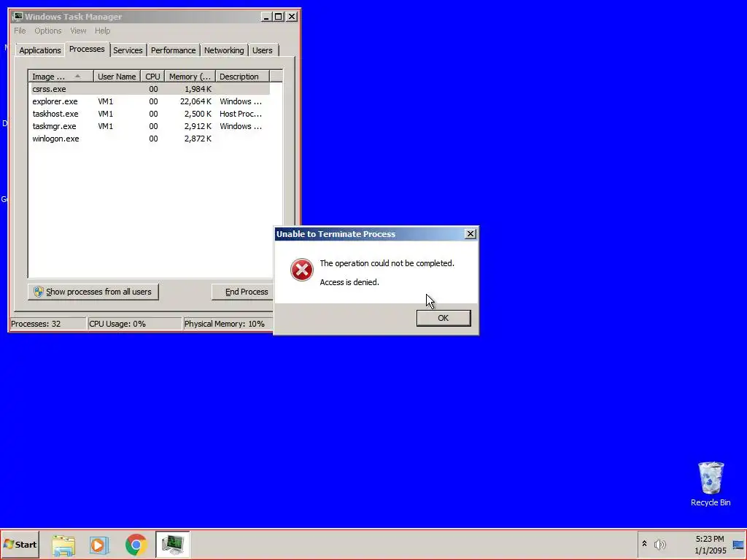The height and width of the screenshot is (560, 747).
Task: Select the csrss.exe process row
Action: click(150, 89)
